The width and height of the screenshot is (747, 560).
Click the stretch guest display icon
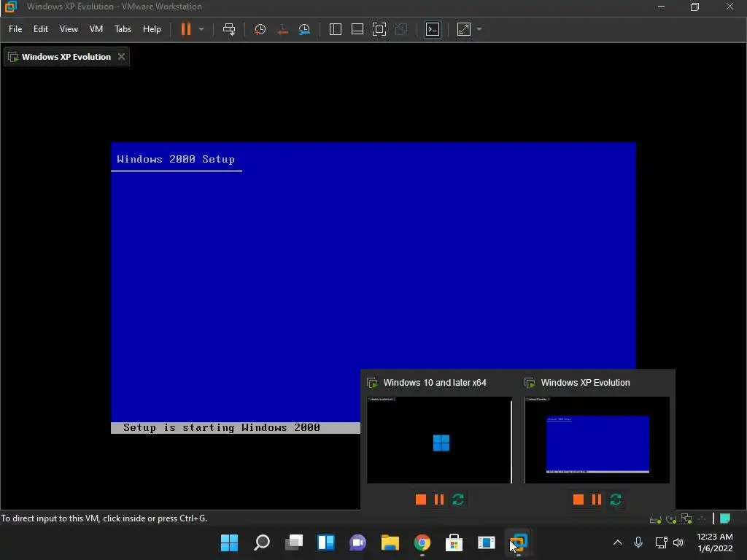click(463, 29)
